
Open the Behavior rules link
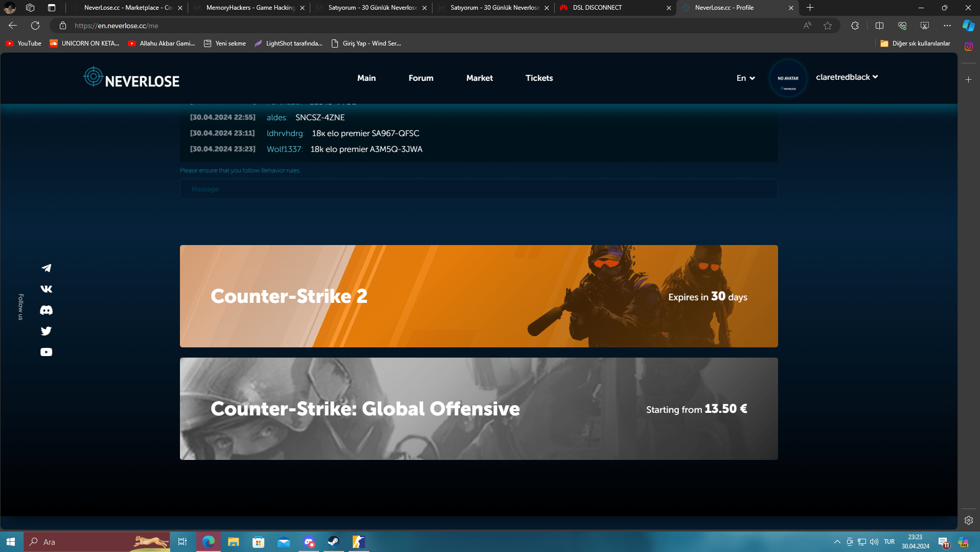(x=280, y=170)
